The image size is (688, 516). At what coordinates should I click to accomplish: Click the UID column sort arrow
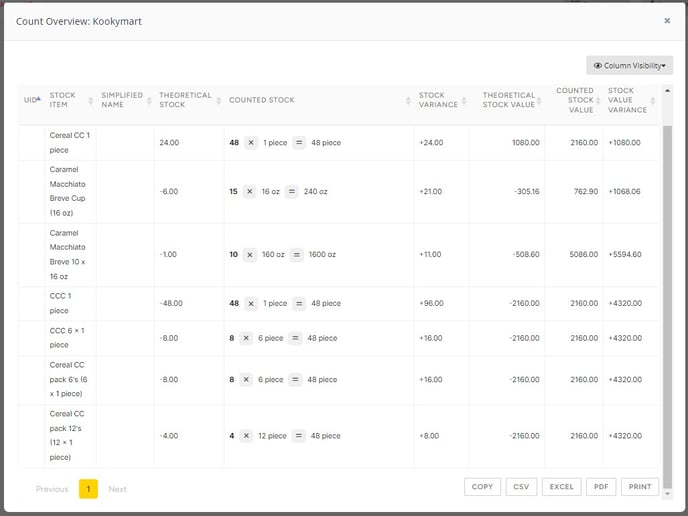tap(39, 100)
